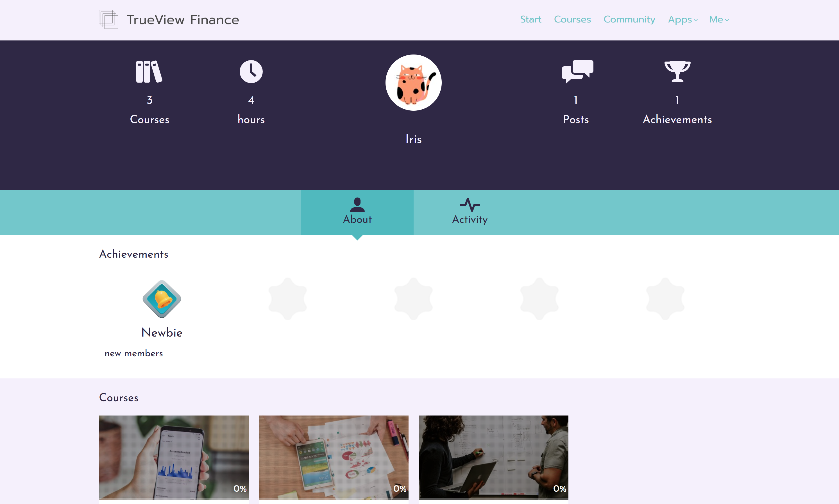Select the About tab
Screen dimensions: 839x504
coord(357,212)
